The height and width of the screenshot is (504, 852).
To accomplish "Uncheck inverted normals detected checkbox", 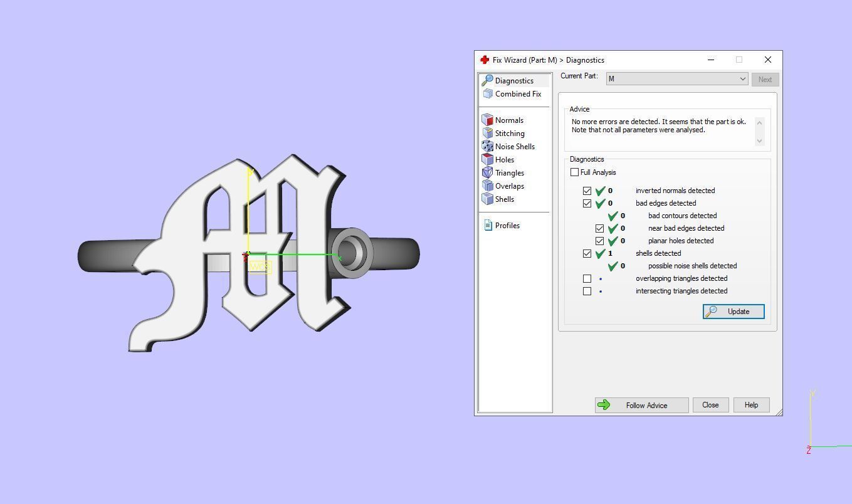I will [587, 191].
